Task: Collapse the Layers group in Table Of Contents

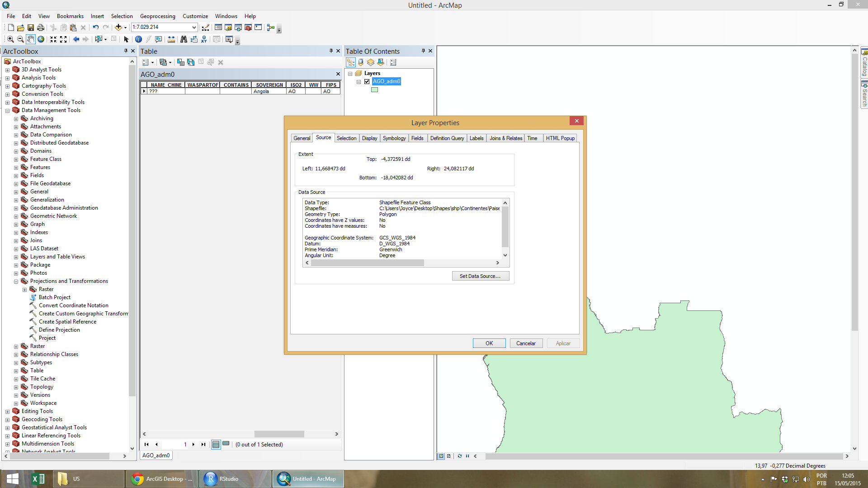Action: coord(350,74)
